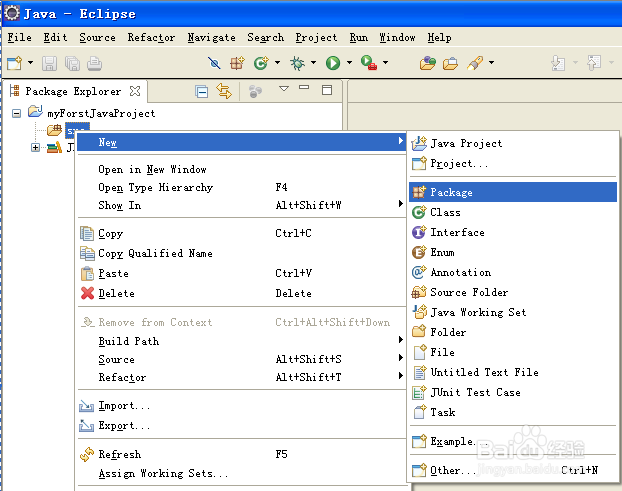Click the Search flashlight icon

coord(475,63)
